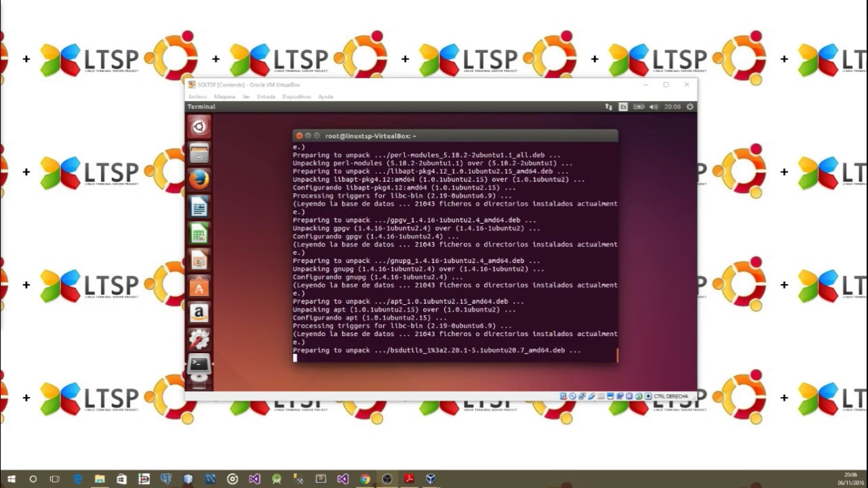Screen dimensions: 868x488
Task: Click VirtualBox display status icon
Action: point(610,396)
